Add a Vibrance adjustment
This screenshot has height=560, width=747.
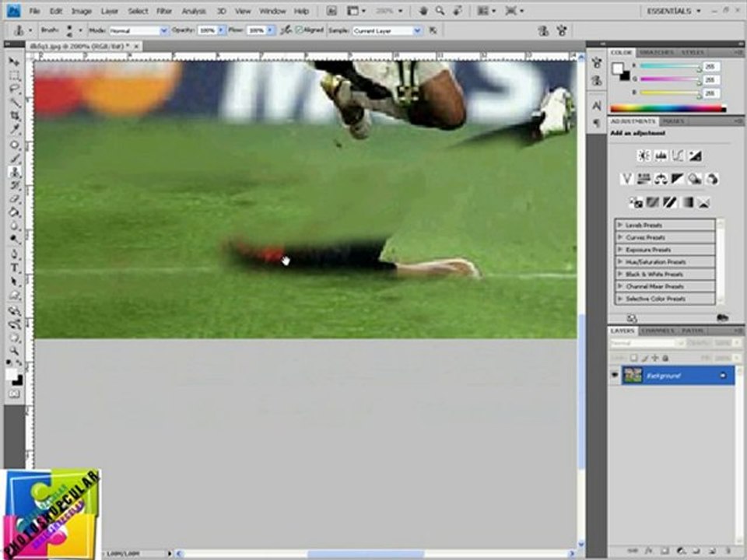626,179
